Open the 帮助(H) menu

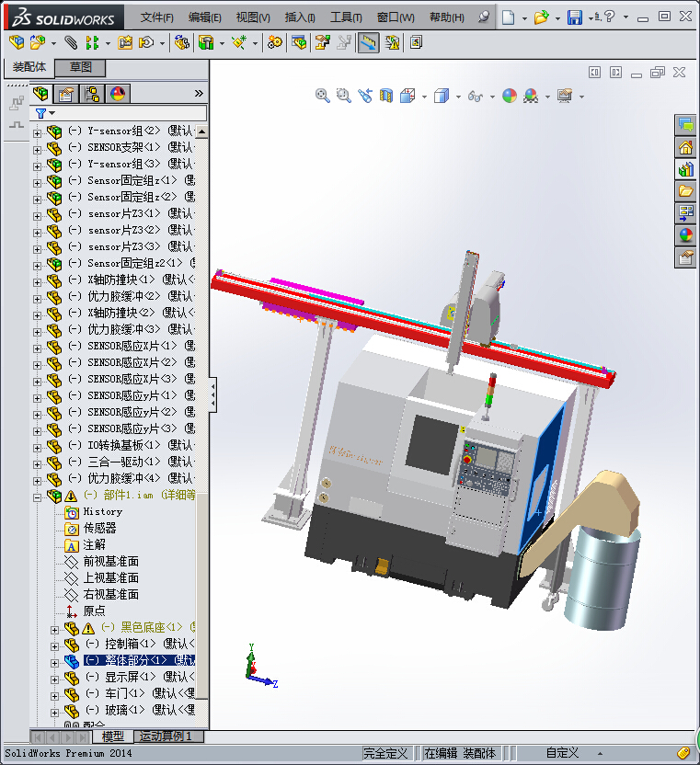(x=447, y=17)
